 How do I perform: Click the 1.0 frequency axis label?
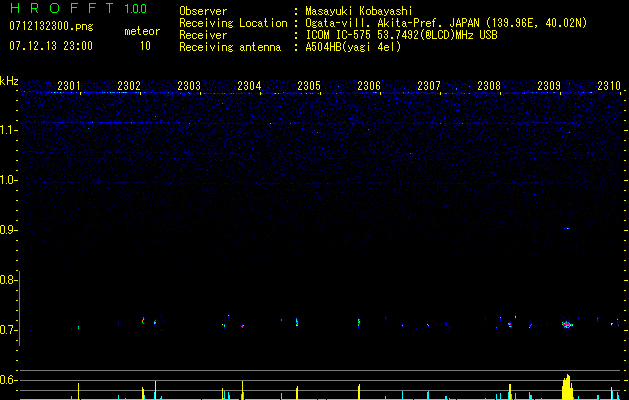[x=8, y=180]
